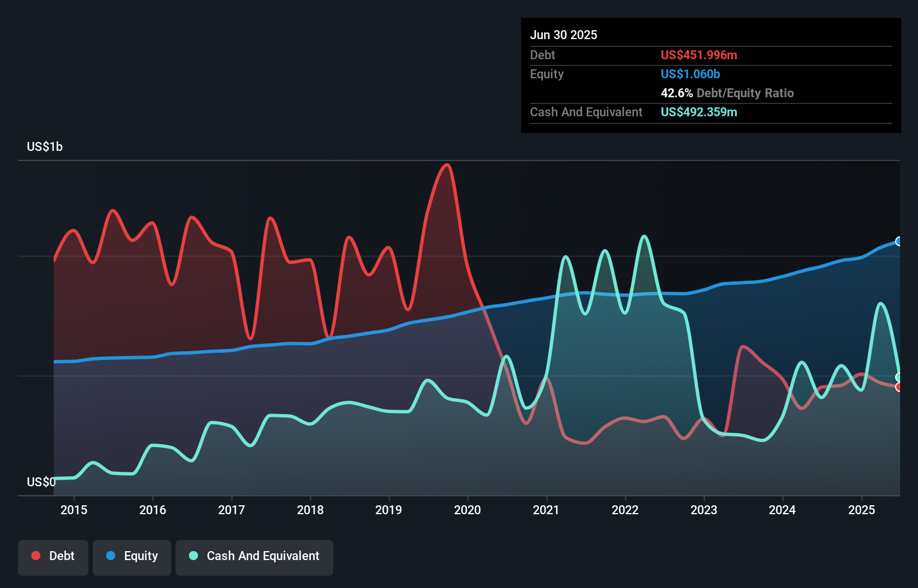
Task: Select the teal Cash endpoint marker
Action: 899,377
